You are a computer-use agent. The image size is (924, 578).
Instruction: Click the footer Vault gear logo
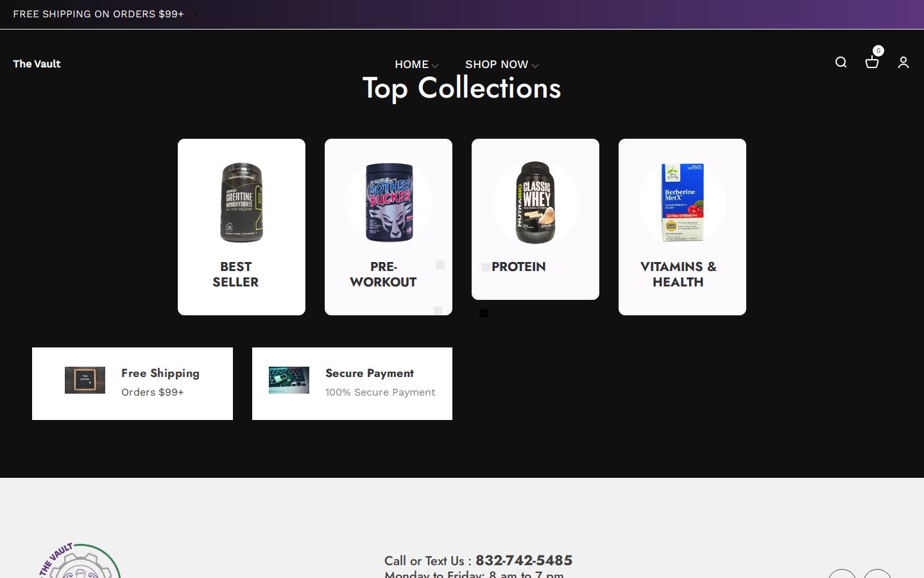coord(80,561)
